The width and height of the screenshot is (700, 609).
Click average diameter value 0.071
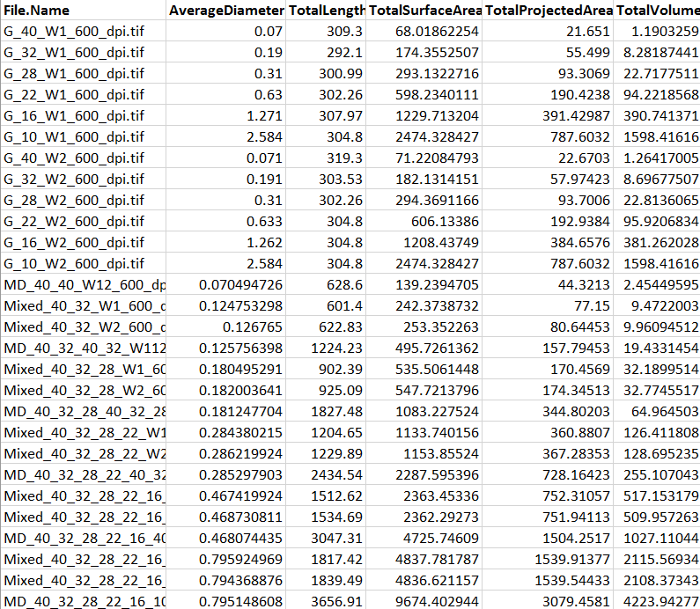226,158
